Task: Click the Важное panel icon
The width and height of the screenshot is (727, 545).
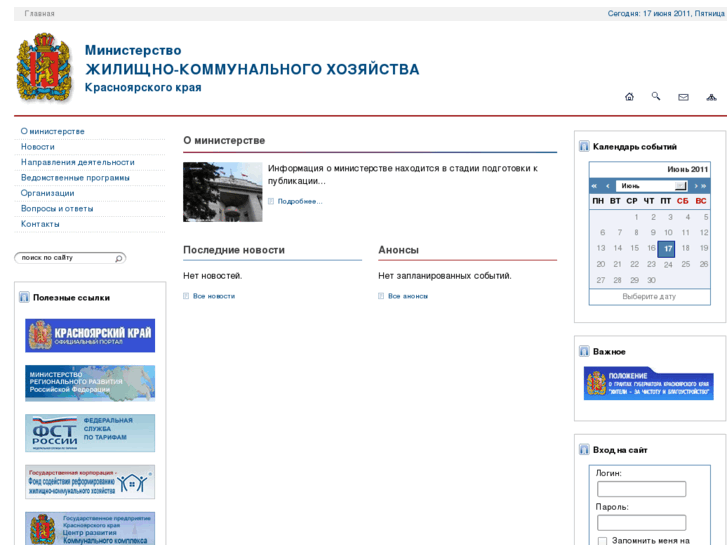Action: [584, 352]
